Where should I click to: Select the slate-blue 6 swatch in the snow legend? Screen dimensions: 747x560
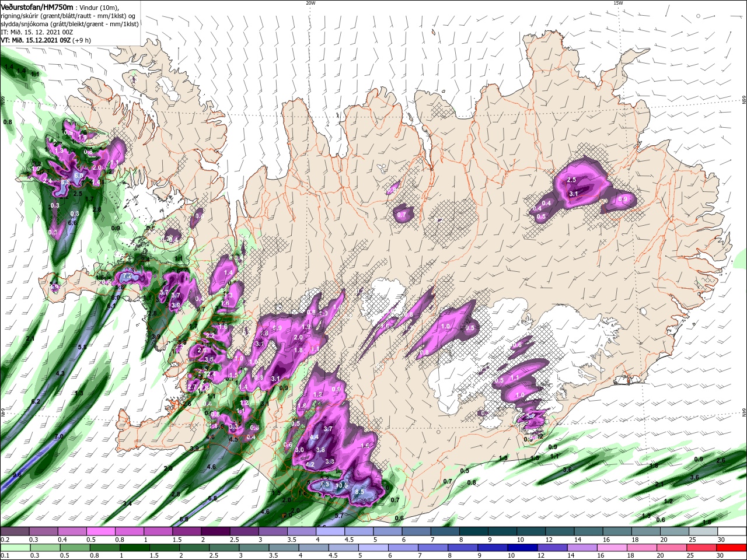(x=416, y=531)
